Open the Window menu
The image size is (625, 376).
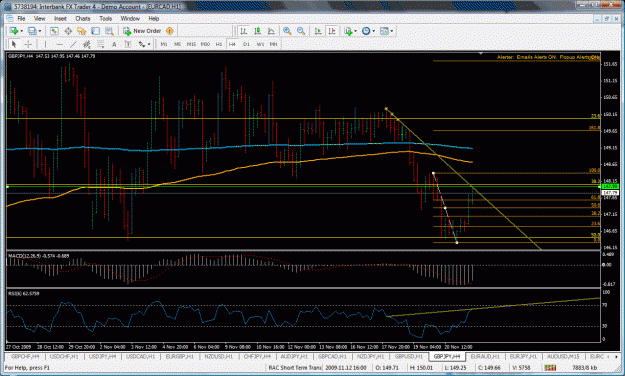(x=130, y=18)
